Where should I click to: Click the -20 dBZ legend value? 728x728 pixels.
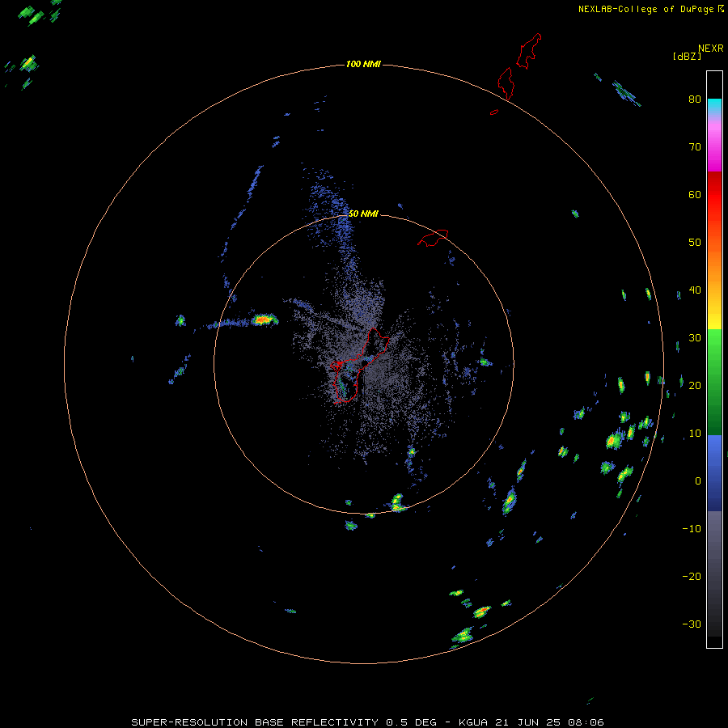coord(692,577)
